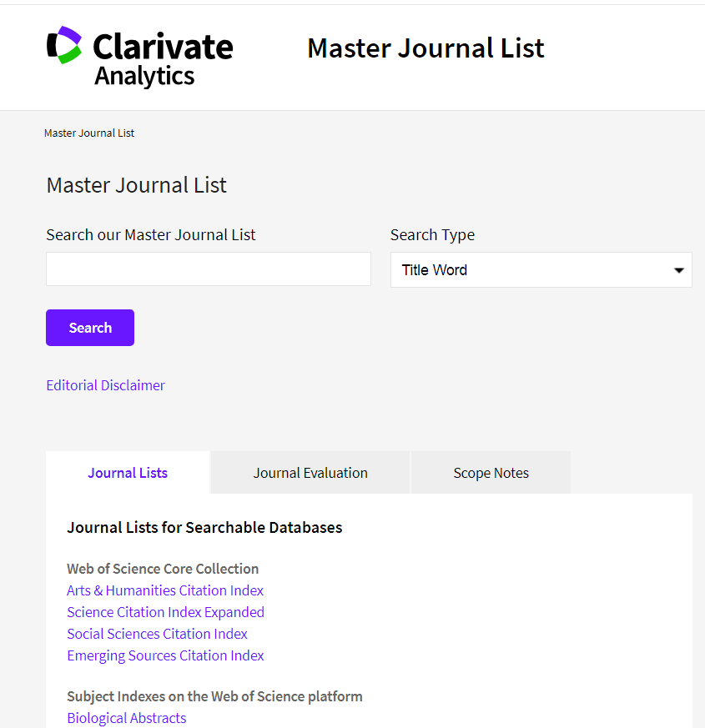Click the 'Web of Science Core Collection' subheading

pos(163,569)
